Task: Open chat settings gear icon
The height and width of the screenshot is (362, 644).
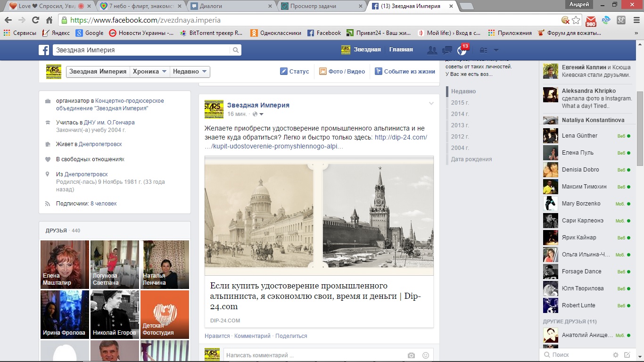Action: click(x=615, y=355)
